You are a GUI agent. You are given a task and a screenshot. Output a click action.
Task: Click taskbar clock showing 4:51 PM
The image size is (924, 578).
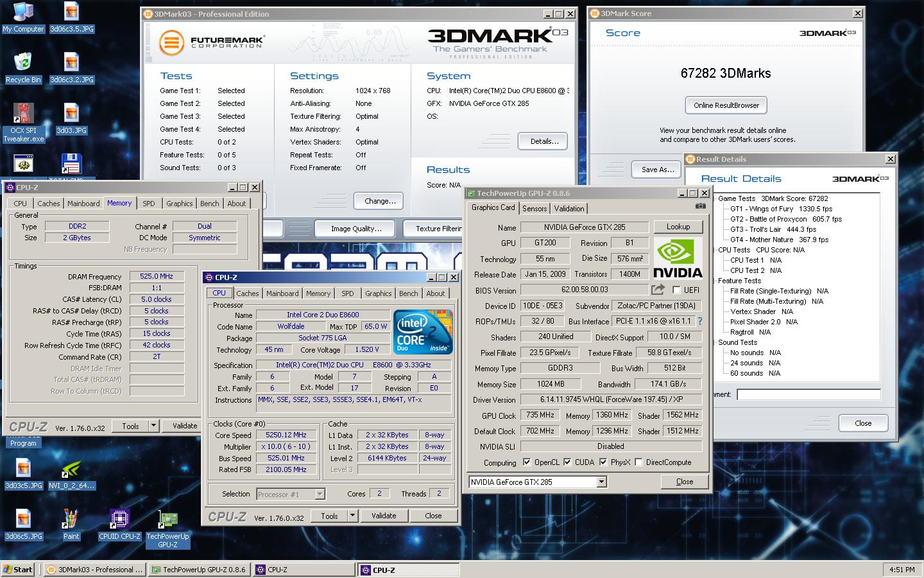point(902,570)
